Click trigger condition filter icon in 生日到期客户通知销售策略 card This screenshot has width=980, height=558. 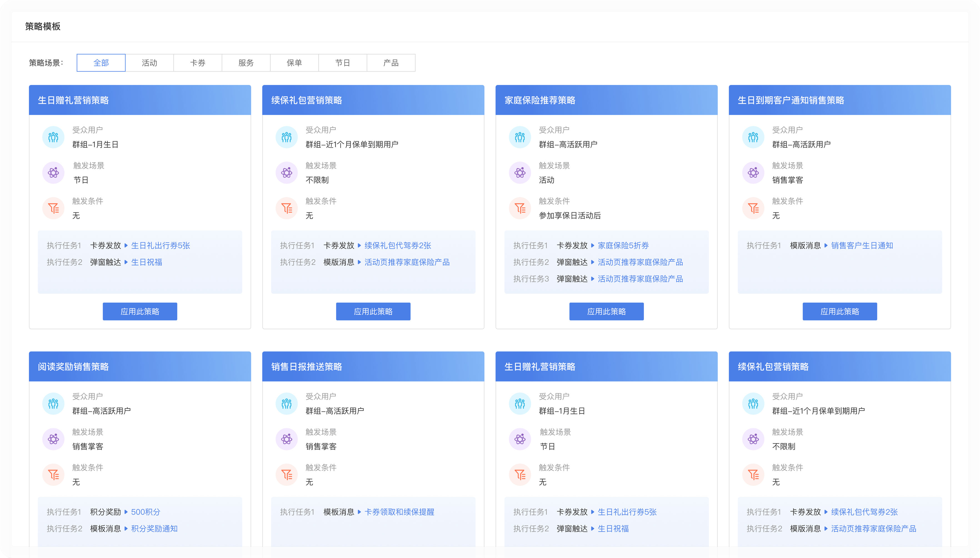753,208
